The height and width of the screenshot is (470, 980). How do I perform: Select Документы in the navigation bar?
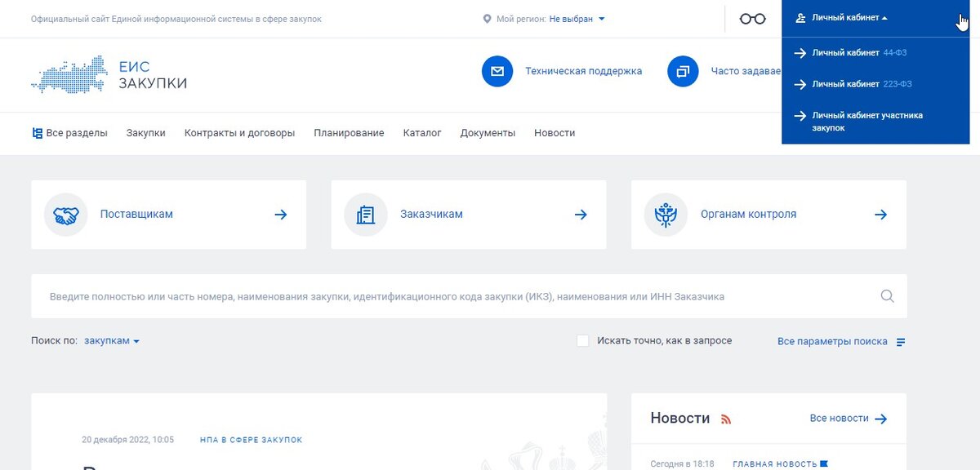(x=488, y=132)
